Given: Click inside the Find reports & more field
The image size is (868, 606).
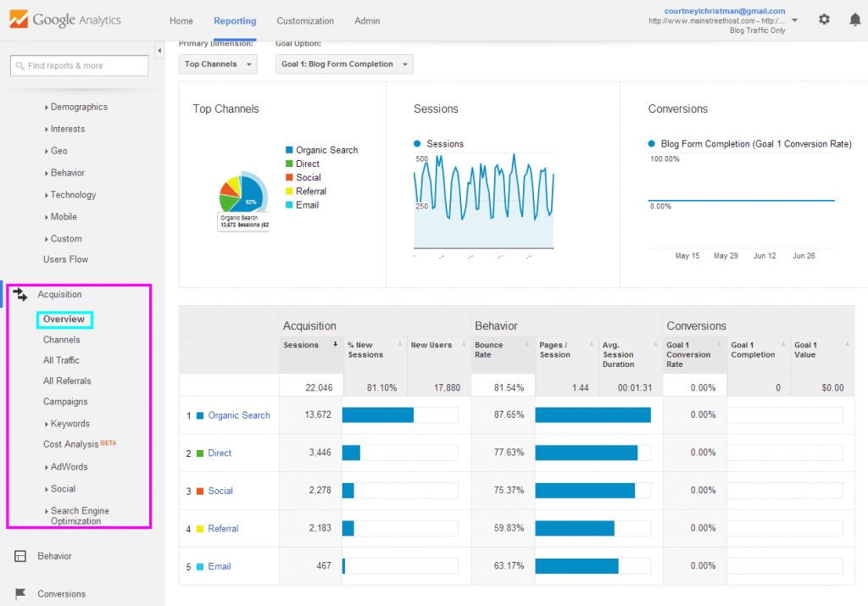Looking at the screenshot, I should point(81,64).
